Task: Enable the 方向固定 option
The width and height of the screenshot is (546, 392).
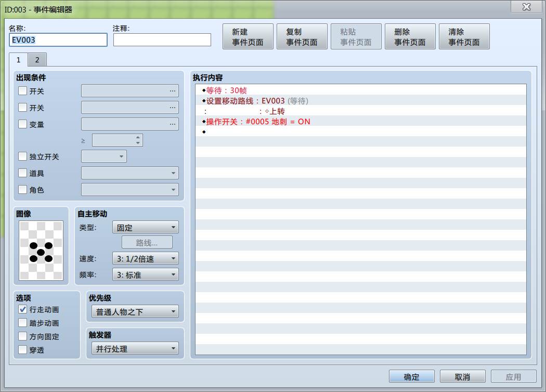Action: point(23,336)
